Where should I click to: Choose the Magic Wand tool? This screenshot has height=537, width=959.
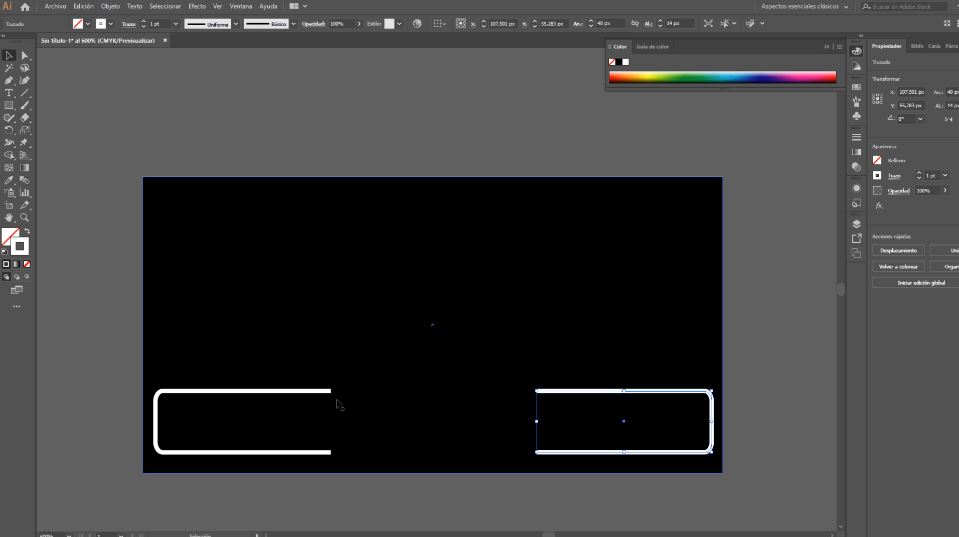coord(9,68)
